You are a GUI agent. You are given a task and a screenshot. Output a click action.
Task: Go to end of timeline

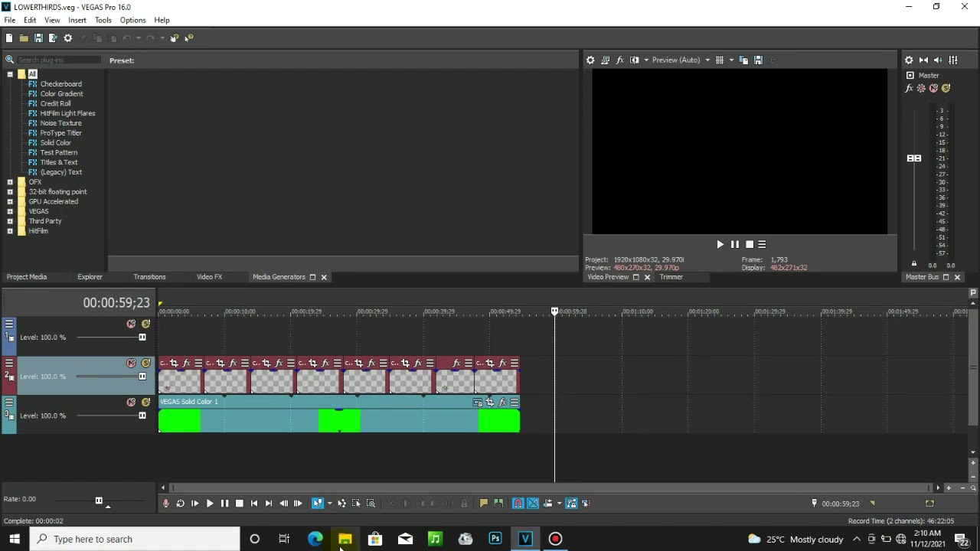tap(269, 503)
